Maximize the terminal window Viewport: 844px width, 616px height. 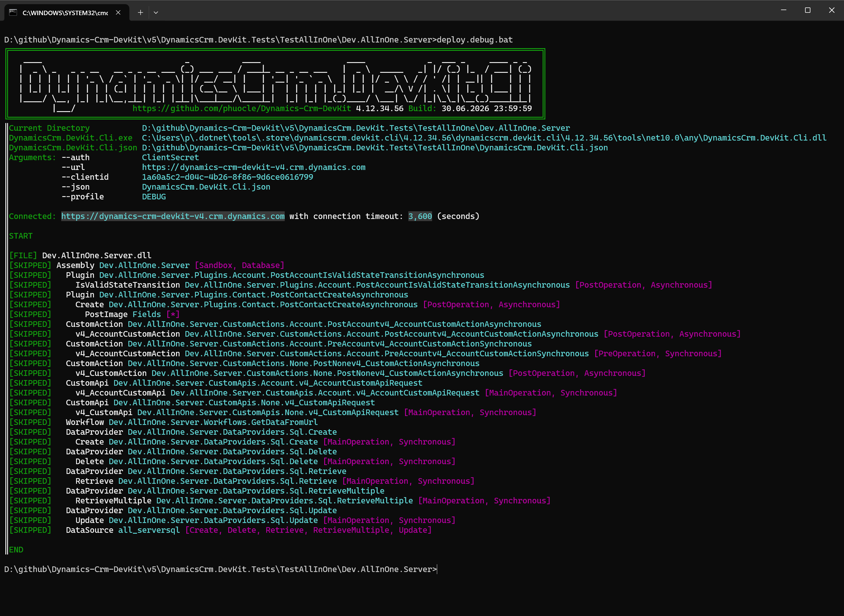coord(807,10)
